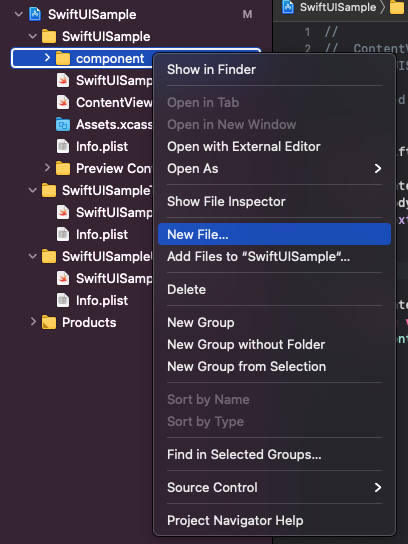Click swift file icon above ContentView
Screen dimensions: 408x544
pyautogui.click(x=63, y=80)
